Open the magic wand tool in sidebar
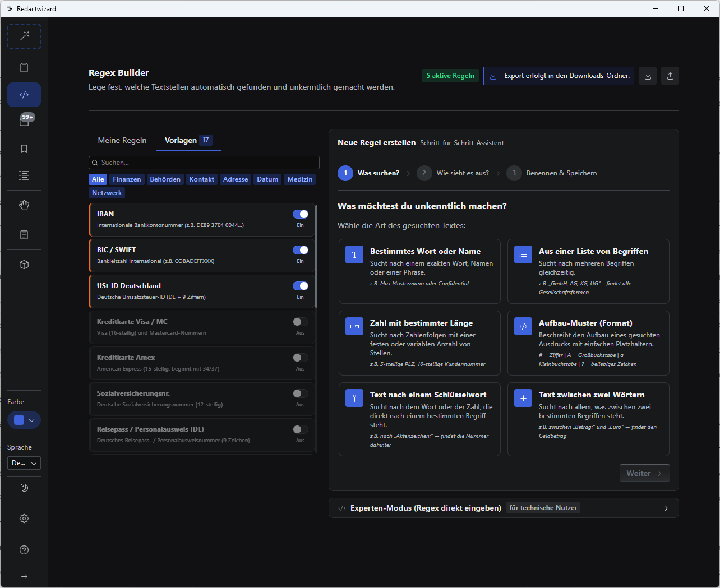The width and height of the screenshot is (720, 588). (x=24, y=36)
